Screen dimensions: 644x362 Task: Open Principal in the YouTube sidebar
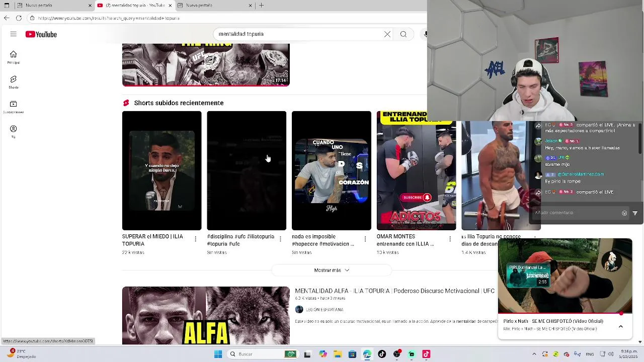point(14,57)
